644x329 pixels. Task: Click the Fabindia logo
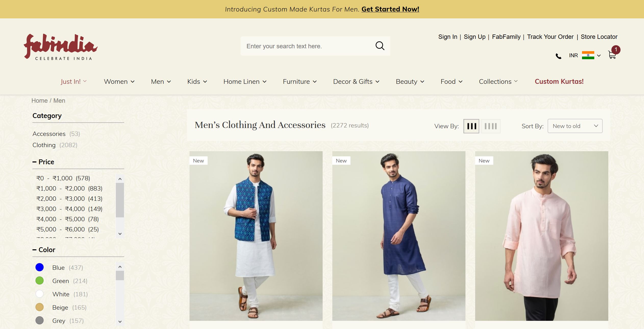click(x=60, y=47)
